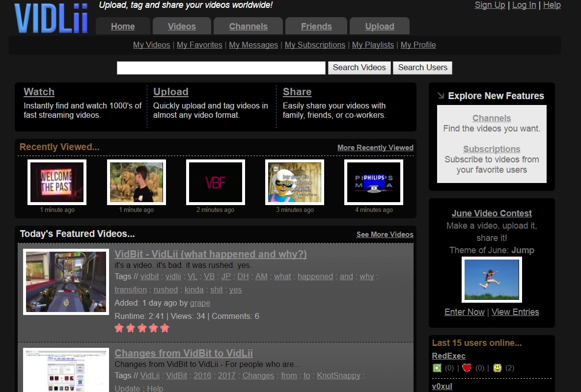Click the VidLii logo
This screenshot has width=581, height=392.
click(x=51, y=19)
